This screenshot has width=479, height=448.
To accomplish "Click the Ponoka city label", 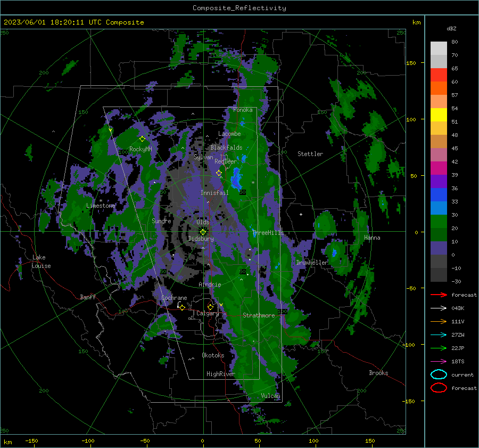I will 243,110.
